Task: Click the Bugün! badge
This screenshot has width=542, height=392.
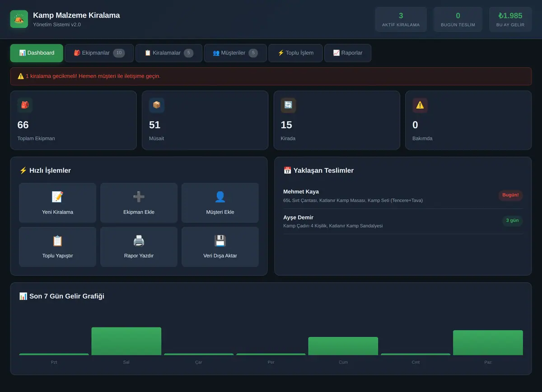Action: point(510,195)
